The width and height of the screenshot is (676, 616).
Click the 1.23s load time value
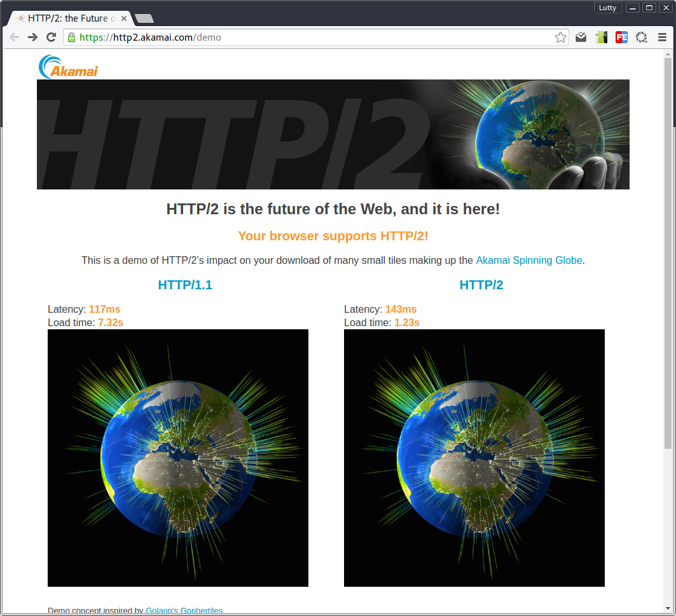click(x=406, y=322)
